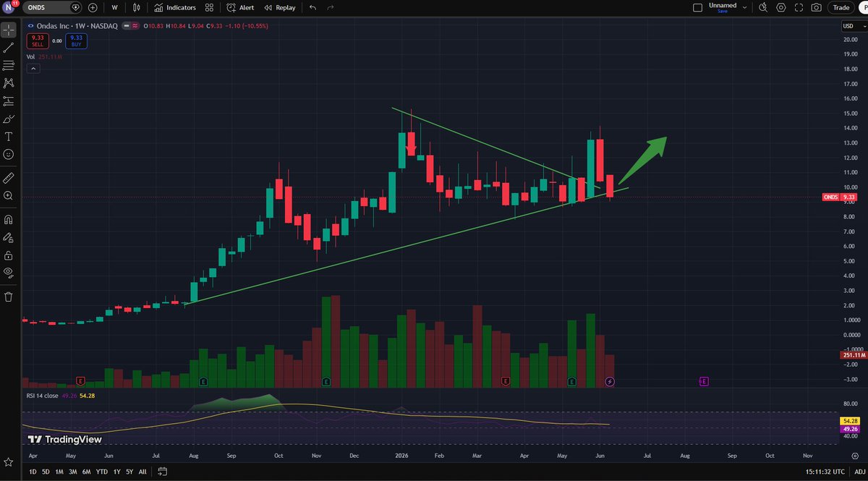Open the layout setup square icon
868x481 pixels.
click(x=697, y=7)
